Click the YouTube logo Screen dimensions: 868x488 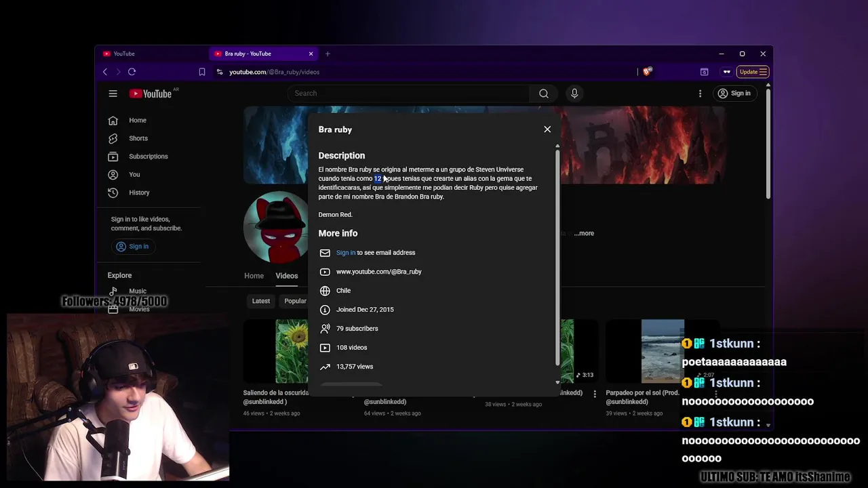point(151,94)
